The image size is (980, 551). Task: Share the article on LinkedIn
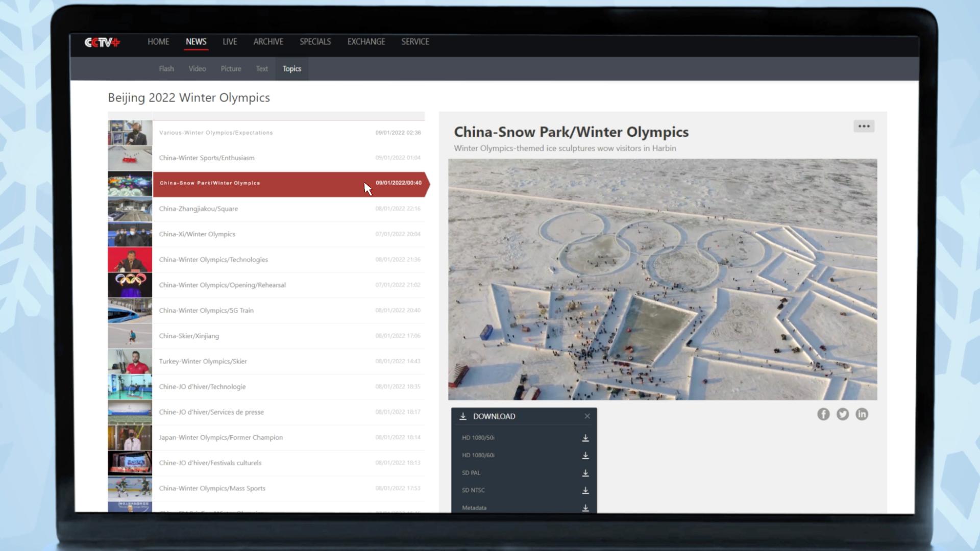[862, 414]
